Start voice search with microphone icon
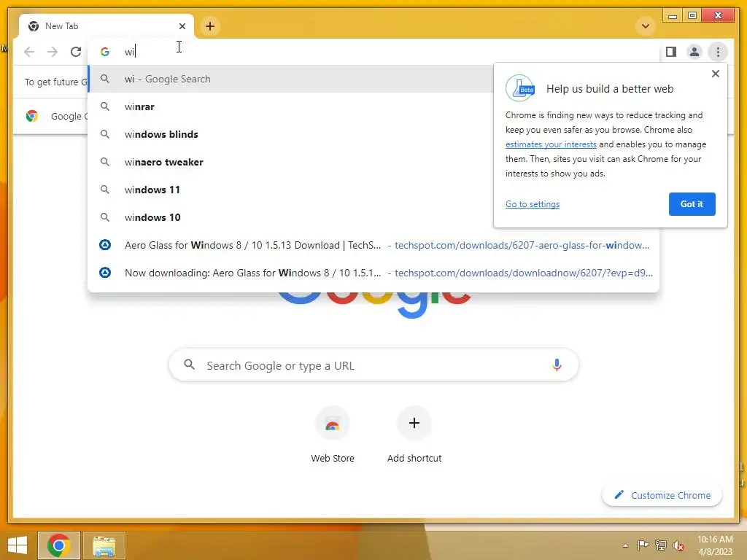The height and width of the screenshot is (560, 747). 557,365
